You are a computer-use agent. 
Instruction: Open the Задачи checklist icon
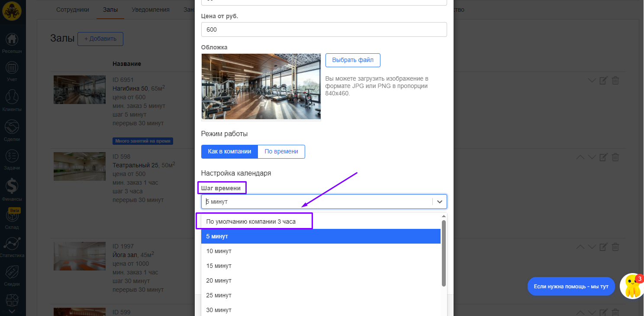[x=12, y=159]
